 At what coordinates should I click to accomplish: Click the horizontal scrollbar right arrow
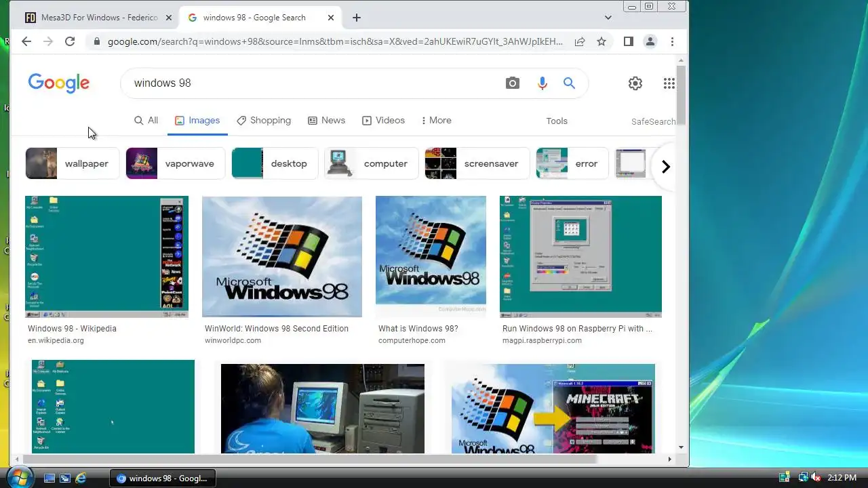[x=669, y=459]
